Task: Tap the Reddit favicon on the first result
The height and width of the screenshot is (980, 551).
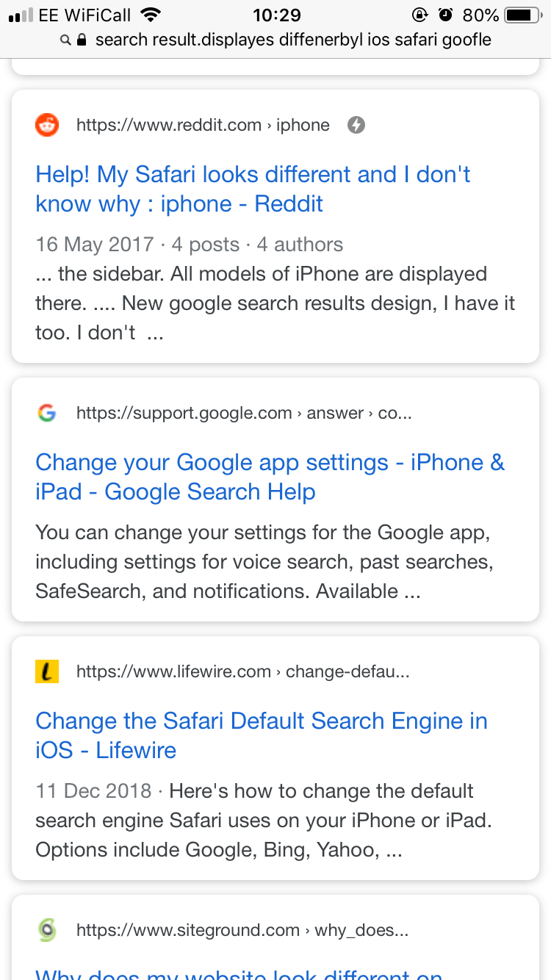Action: point(46,125)
